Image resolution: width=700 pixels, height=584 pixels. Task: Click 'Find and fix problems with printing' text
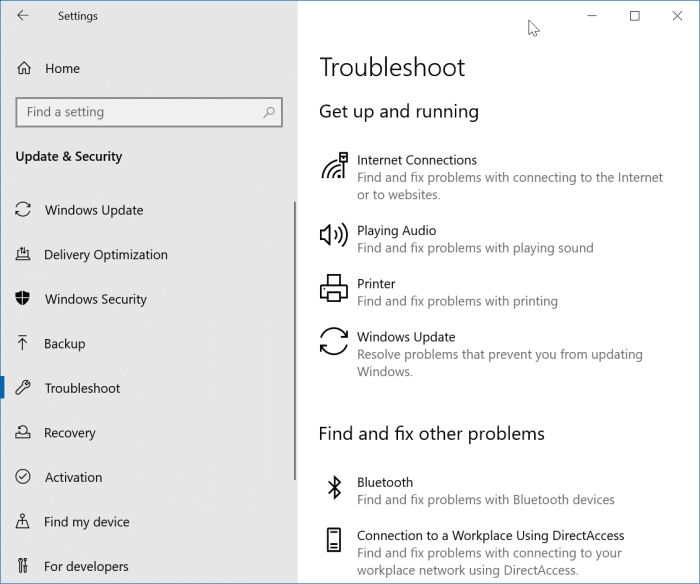[457, 301]
